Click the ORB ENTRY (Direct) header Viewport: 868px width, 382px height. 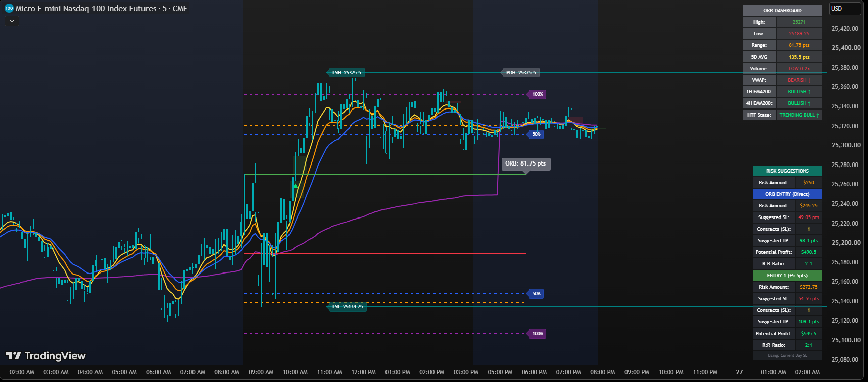[787, 194]
